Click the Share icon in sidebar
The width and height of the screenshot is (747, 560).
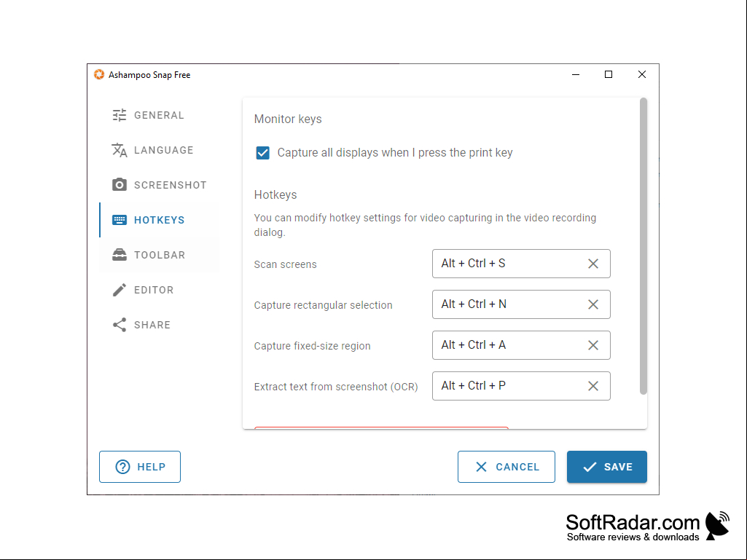pyautogui.click(x=119, y=325)
